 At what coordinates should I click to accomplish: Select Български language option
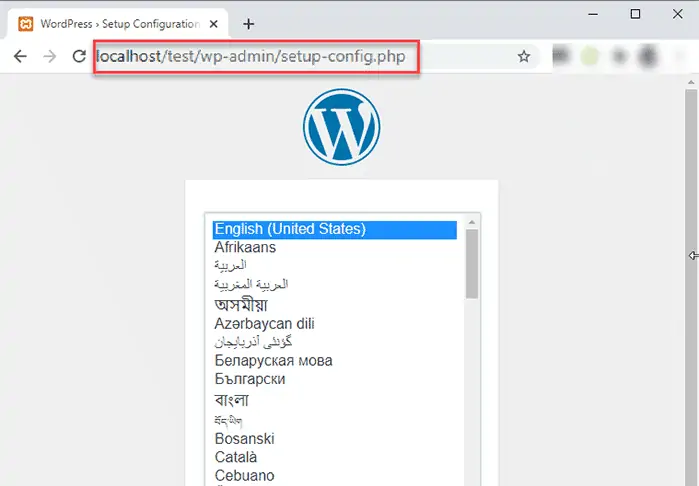[335, 379]
